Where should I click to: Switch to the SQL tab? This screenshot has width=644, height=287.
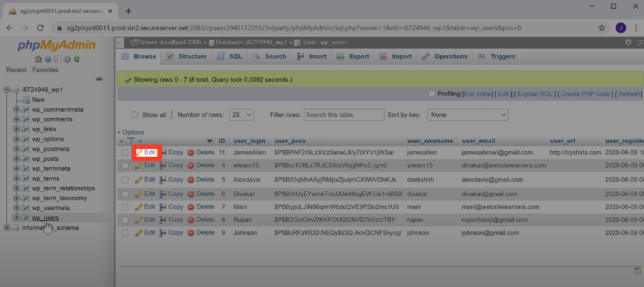(230, 57)
